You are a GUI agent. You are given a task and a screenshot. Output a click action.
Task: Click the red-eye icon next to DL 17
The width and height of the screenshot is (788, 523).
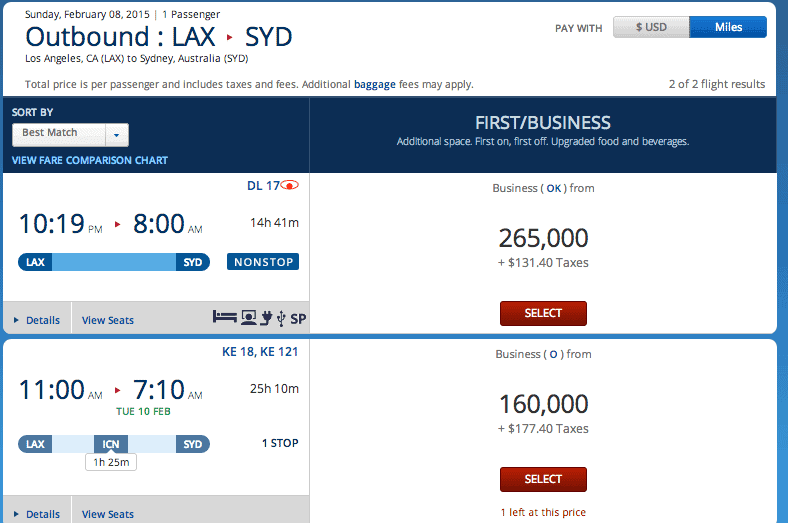(289, 185)
